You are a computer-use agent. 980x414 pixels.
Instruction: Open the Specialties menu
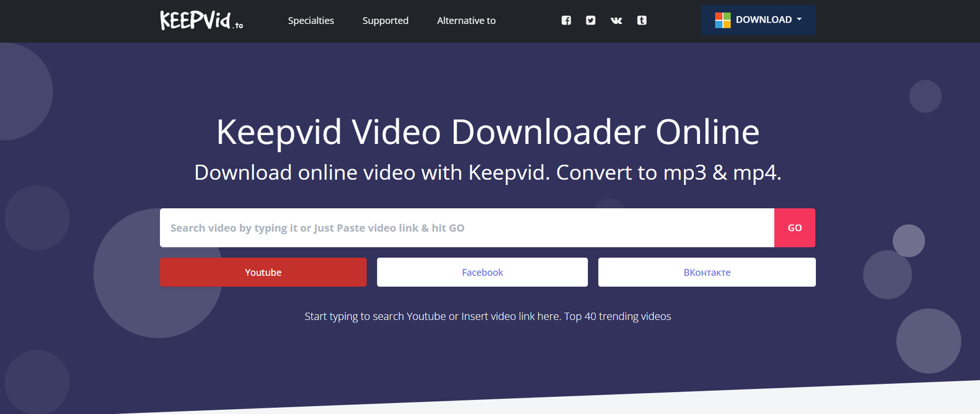311,20
